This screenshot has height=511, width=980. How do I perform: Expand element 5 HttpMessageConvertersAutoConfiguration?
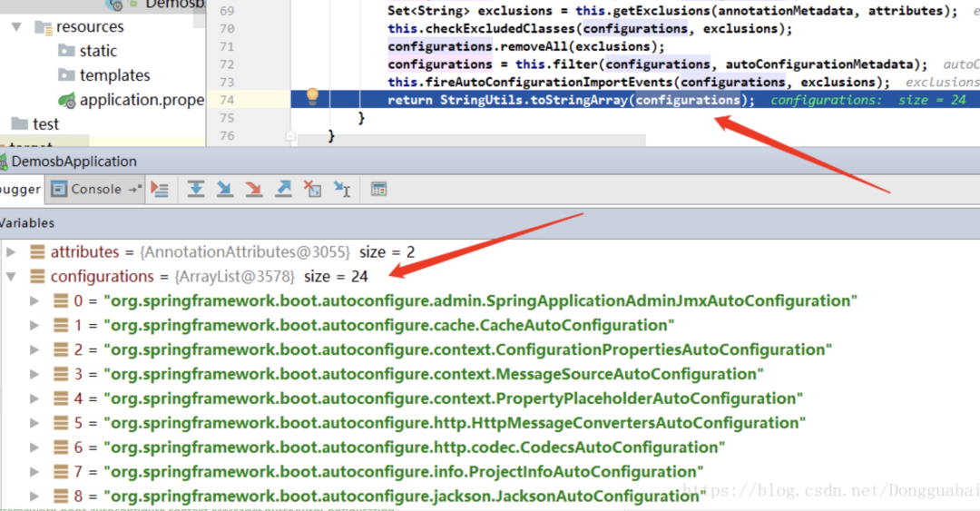click(x=34, y=424)
